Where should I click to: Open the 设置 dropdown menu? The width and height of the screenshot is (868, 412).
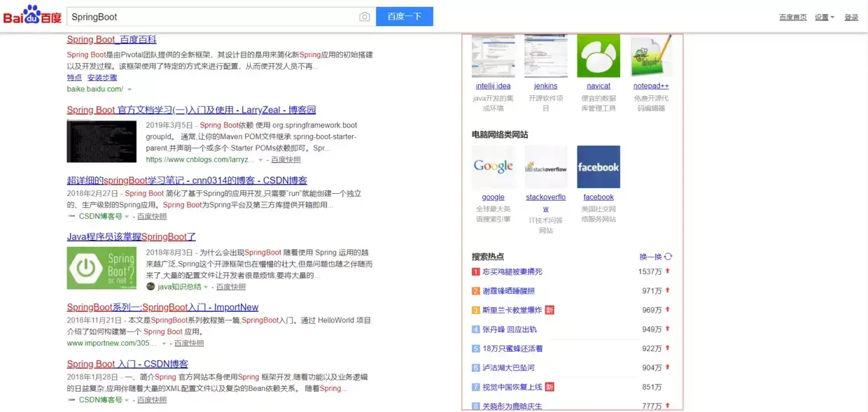pos(825,17)
